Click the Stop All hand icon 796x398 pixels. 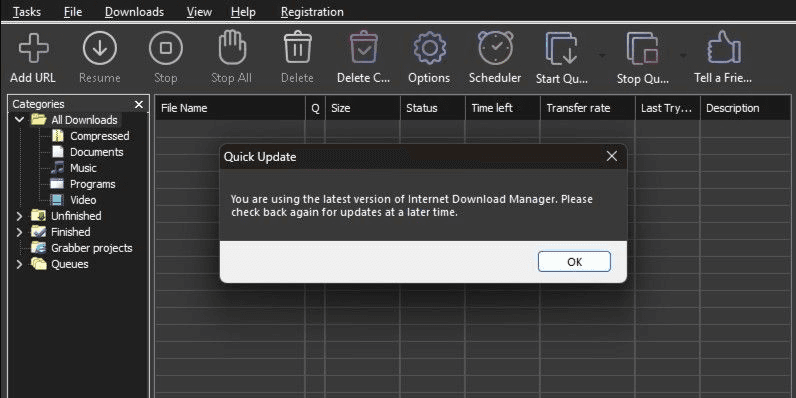point(232,48)
